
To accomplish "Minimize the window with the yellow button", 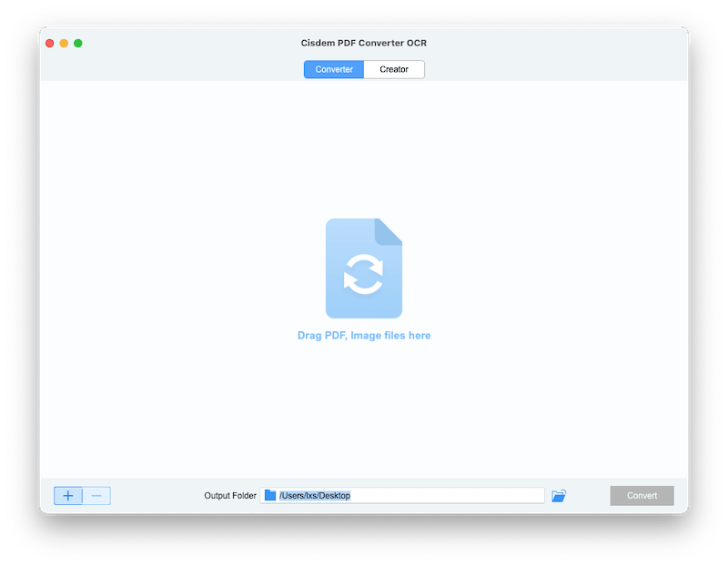I will pos(64,43).
